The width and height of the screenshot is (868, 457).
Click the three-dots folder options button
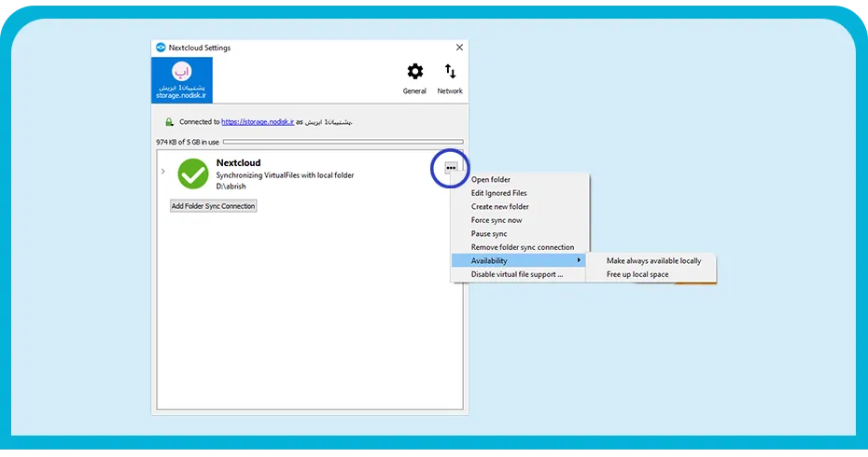pos(451,168)
